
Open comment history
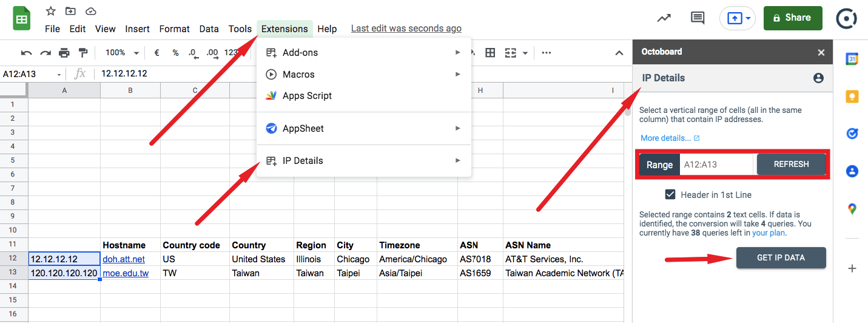point(698,18)
